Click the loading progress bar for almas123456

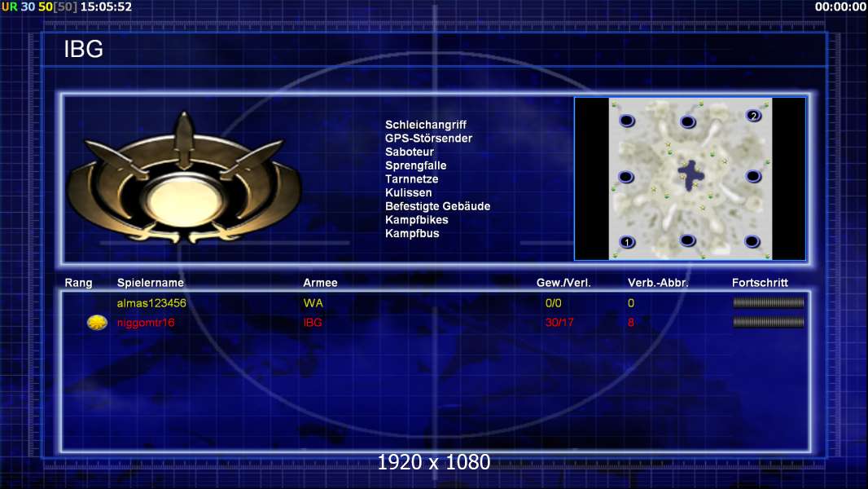[x=769, y=302]
